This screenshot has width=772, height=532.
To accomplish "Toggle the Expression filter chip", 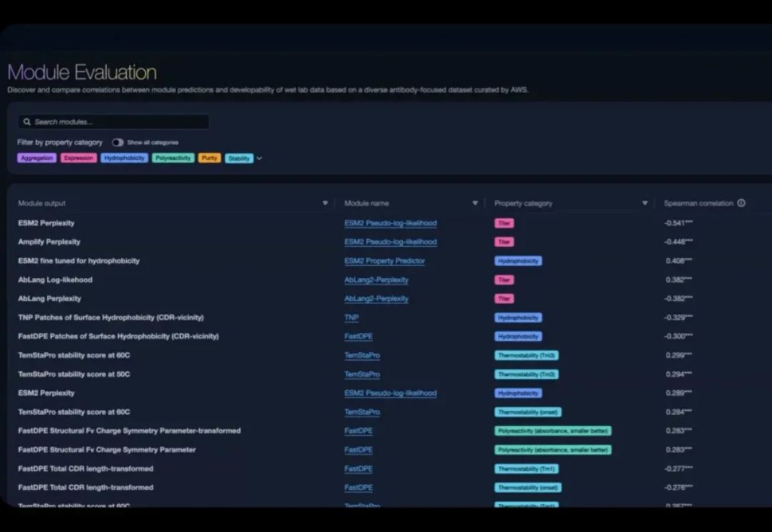I will (x=79, y=158).
